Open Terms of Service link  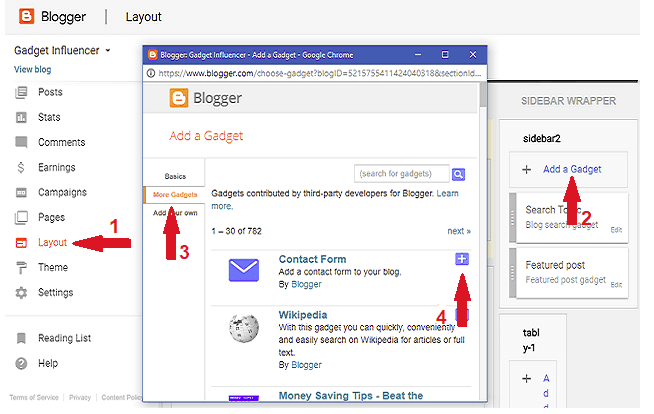coord(34,397)
